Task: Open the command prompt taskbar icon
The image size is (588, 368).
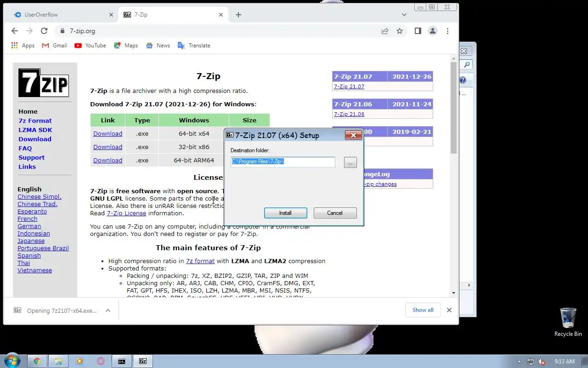Action: point(122,361)
